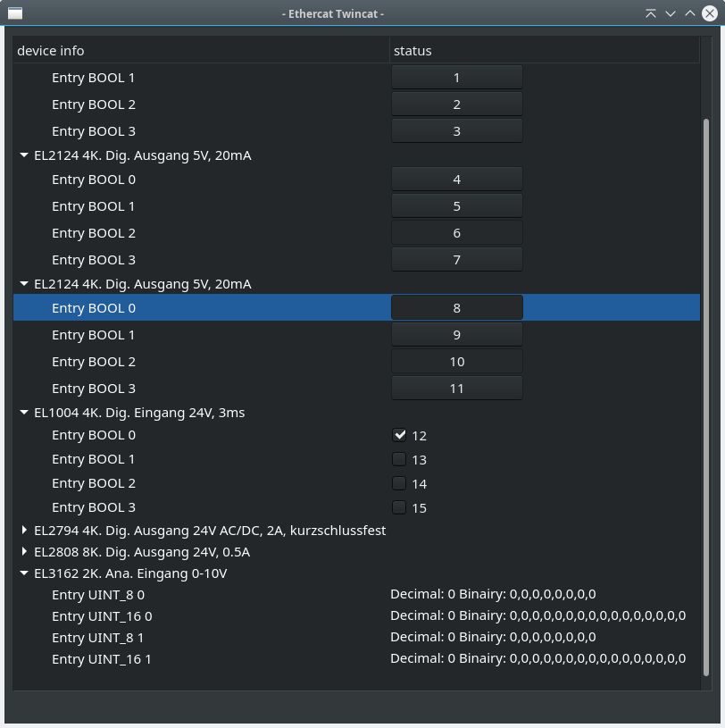This screenshot has height=728, width=725.
Task: Click status button 3
Action: click(457, 131)
